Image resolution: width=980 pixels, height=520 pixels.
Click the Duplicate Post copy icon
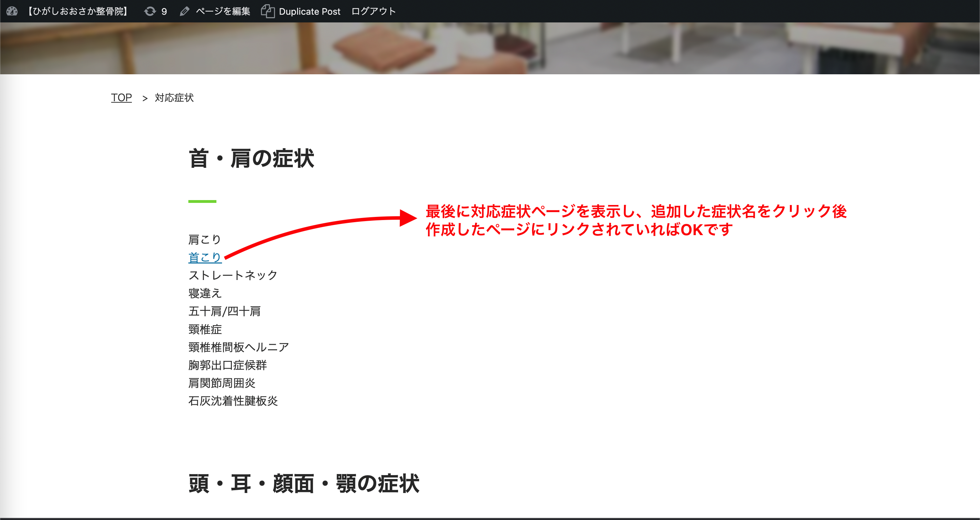pos(267,11)
